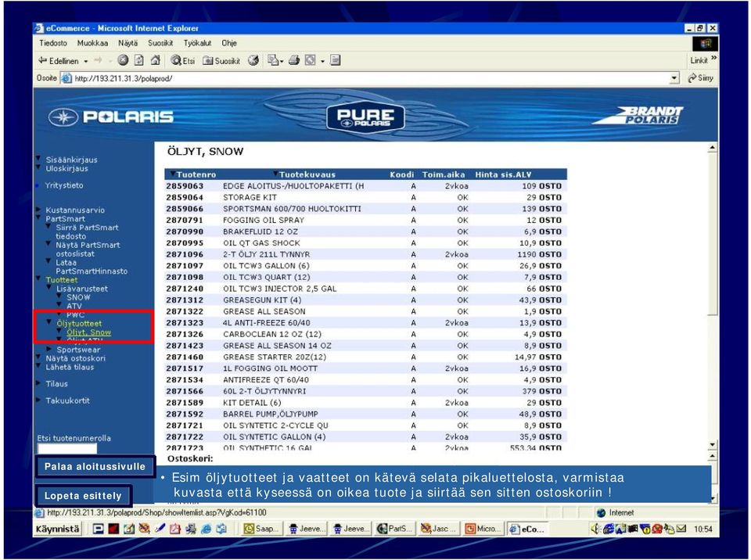
Task: Click the Brandt Polaris logo
Action: click(x=639, y=115)
